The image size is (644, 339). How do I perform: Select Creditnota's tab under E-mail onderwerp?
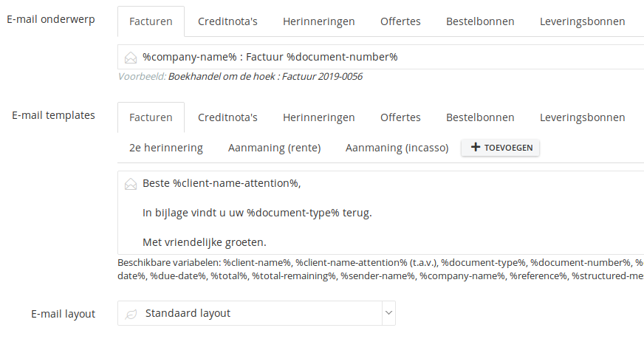tap(227, 21)
